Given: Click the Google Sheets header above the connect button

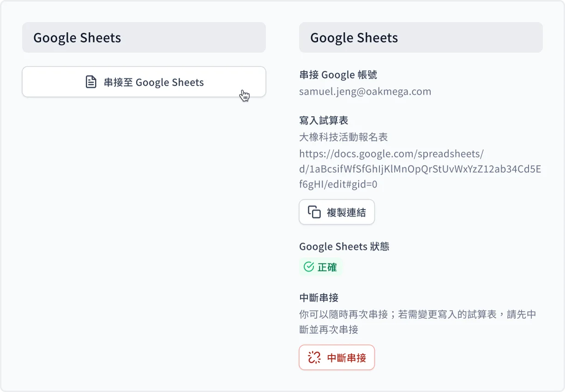Looking at the screenshot, I should [x=144, y=37].
